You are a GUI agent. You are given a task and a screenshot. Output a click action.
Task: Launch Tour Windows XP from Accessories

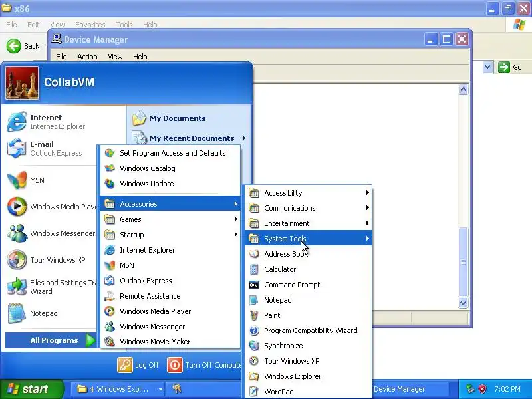coord(308,361)
